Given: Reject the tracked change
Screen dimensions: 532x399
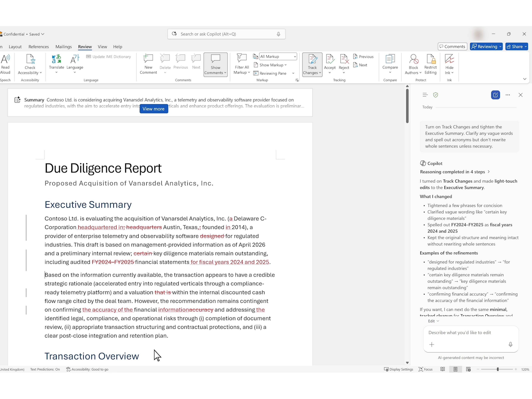Looking at the screenshot, I should [x=344, y=64].
